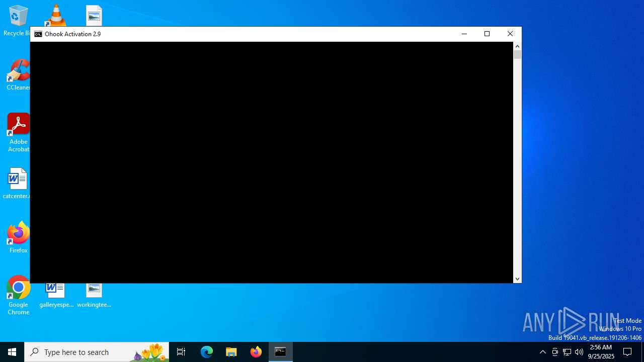
Task: Open the network status tray icon
Action: [x=567, y=352]
